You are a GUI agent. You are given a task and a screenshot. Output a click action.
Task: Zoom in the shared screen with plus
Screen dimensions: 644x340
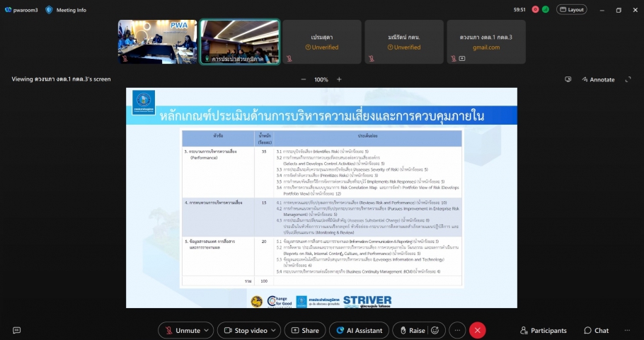click(339, 79)
